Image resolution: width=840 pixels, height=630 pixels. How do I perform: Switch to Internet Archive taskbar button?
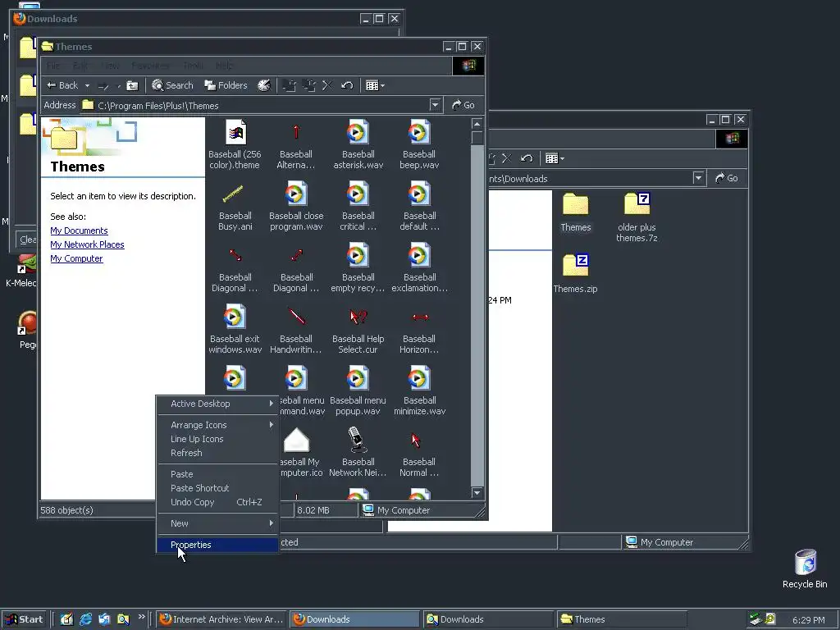[221, 619]
